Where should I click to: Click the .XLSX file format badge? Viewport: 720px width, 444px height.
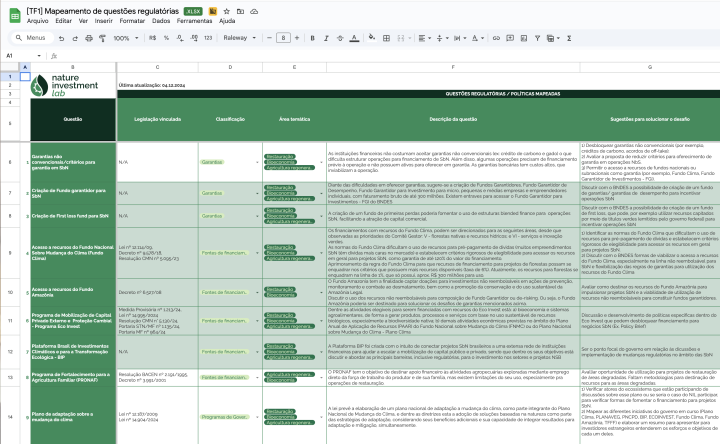(194, 10)
